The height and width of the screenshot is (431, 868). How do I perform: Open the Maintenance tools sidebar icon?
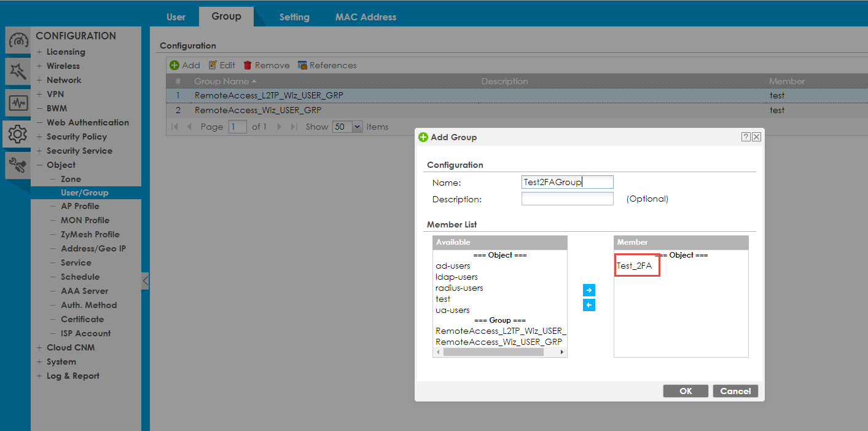pos(18,165)
